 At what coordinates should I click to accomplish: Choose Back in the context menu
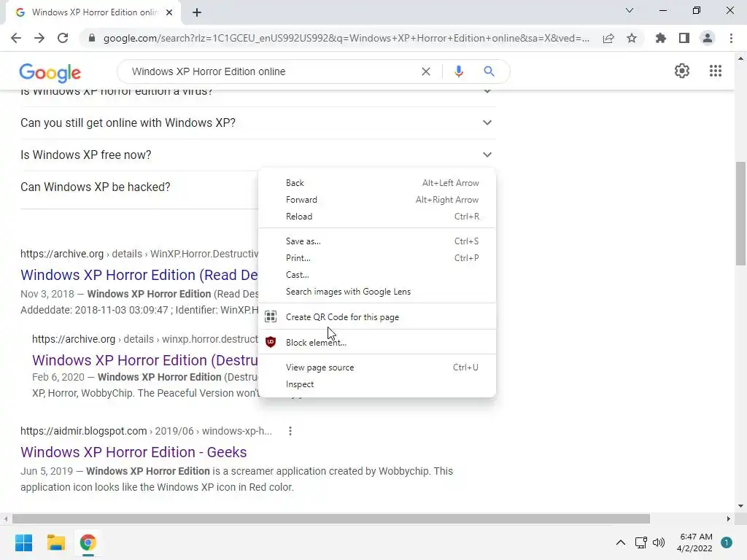pyautogui.click(x=377, y=183)
